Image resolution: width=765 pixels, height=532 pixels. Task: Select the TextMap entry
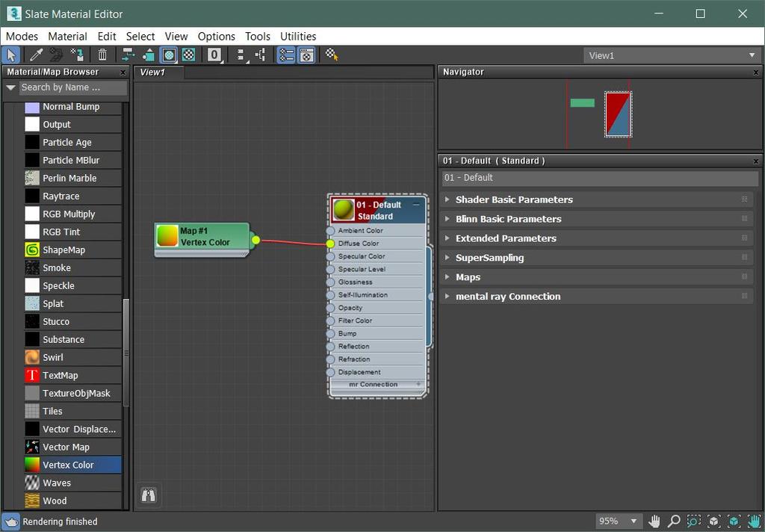(72, 375)
